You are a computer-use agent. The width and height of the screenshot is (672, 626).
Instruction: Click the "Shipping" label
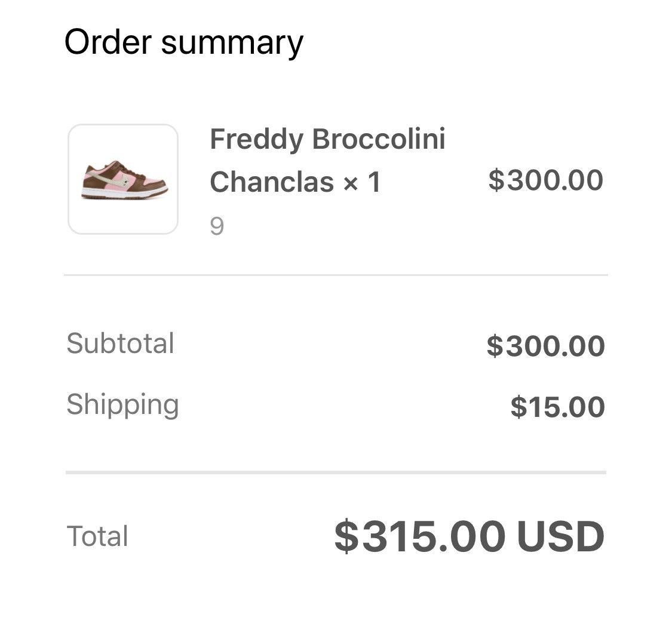coord(122,404)
